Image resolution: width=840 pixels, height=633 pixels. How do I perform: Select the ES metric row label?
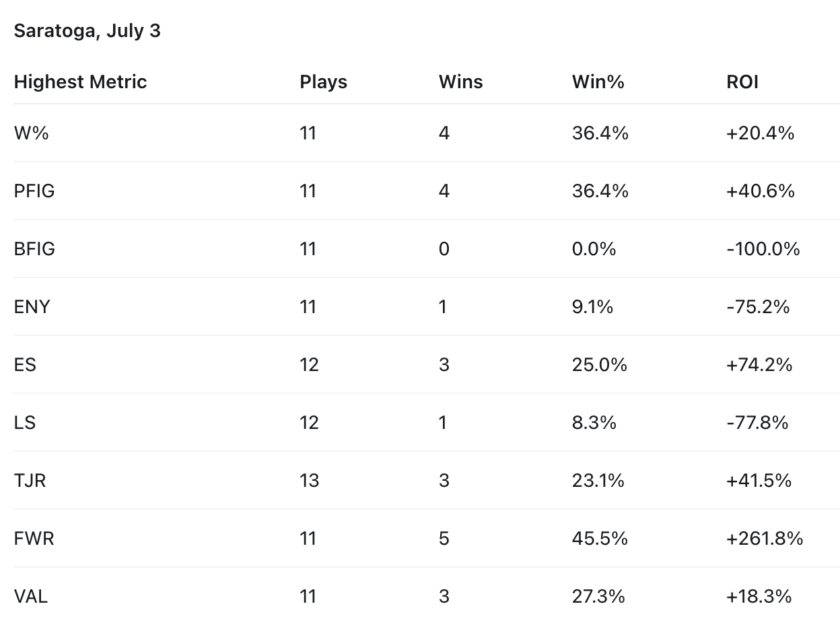(x=25, y=365)
